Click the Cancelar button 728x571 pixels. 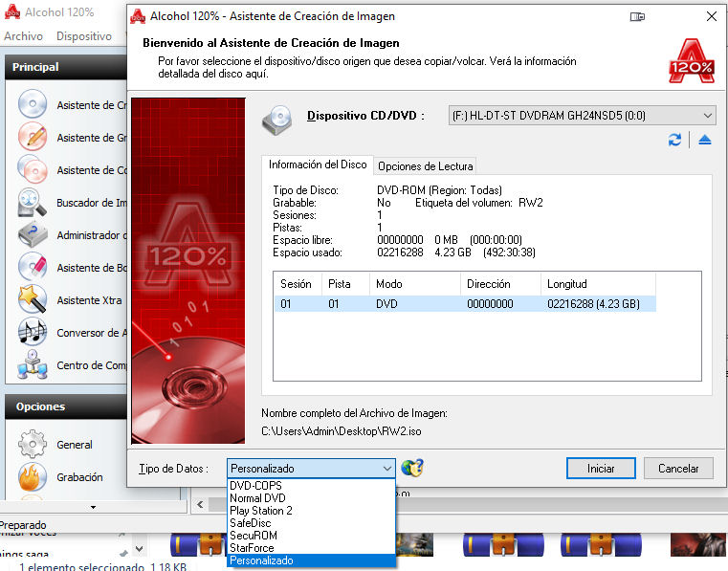point(678,469)
